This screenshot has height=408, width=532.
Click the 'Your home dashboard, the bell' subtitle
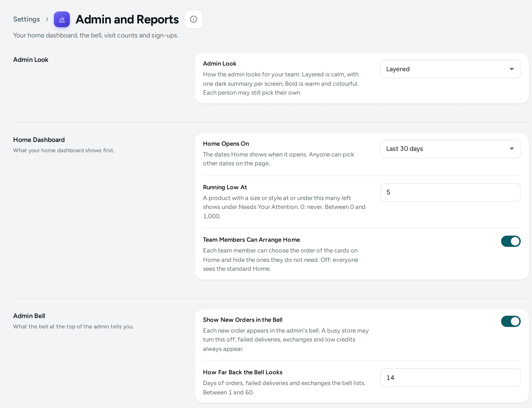click(96, 35)
